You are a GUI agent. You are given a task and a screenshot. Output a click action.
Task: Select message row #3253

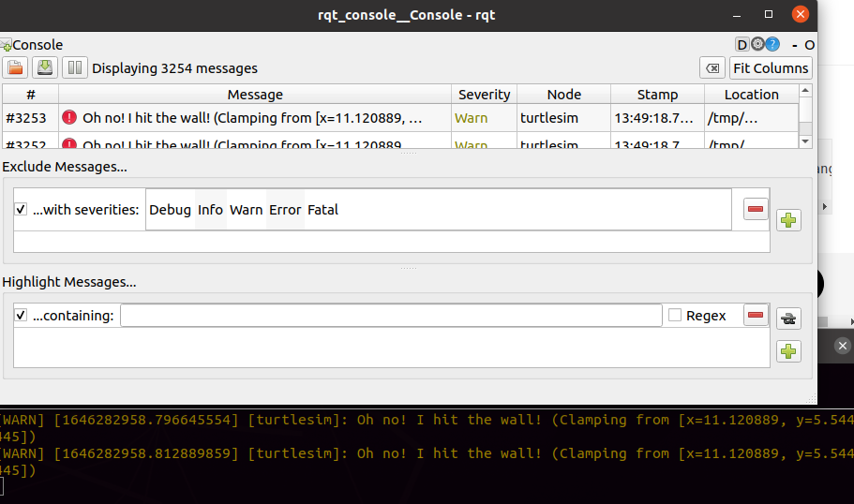[x=400, y=117]
